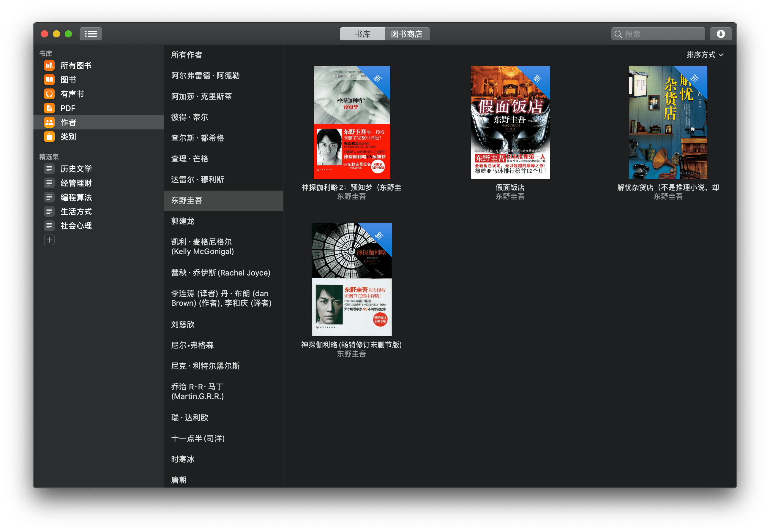Select author entry 李连涛 丹·布朗
This screenshot has height=532, width=770.
223,299
